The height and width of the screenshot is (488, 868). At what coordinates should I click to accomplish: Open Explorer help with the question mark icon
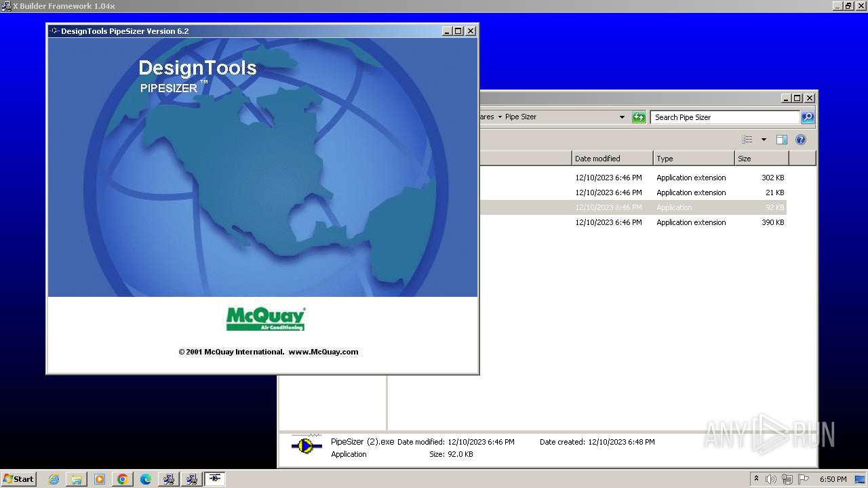pyautogui.click(x=801, y=140)
